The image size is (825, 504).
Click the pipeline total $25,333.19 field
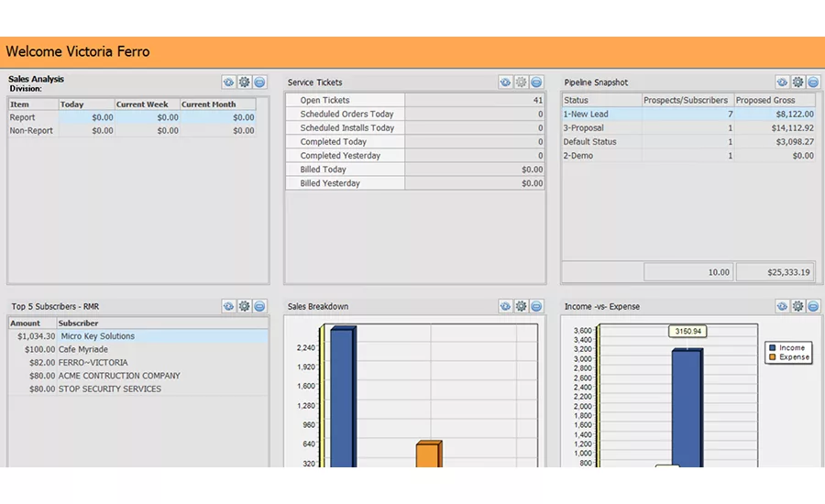pos(775,272)
